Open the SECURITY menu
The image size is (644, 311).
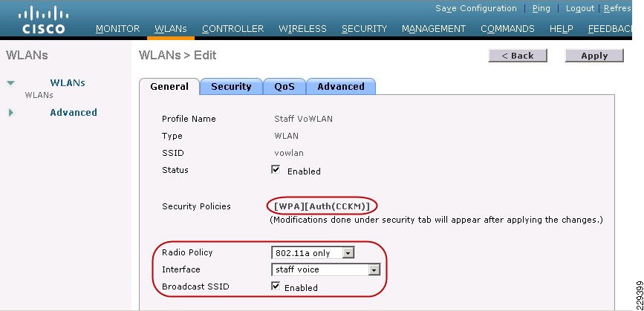[x=364, y=29]
